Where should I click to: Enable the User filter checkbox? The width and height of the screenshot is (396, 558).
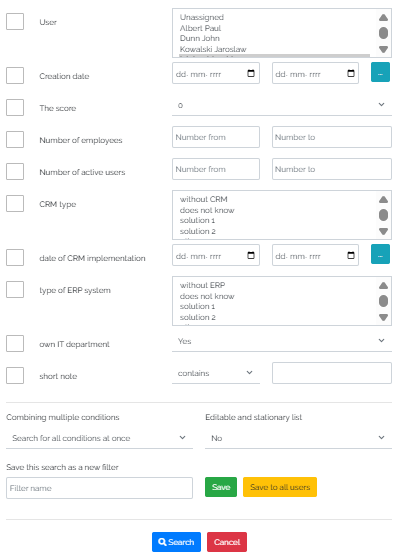tap(15, 22)
